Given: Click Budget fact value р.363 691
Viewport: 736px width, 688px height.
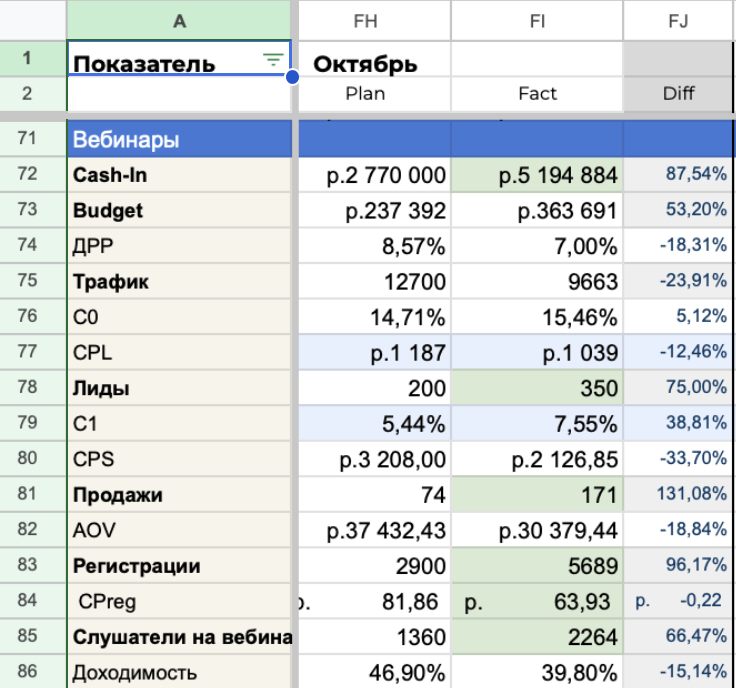Looking at the screenshot, I should click(x=537, y=211).
